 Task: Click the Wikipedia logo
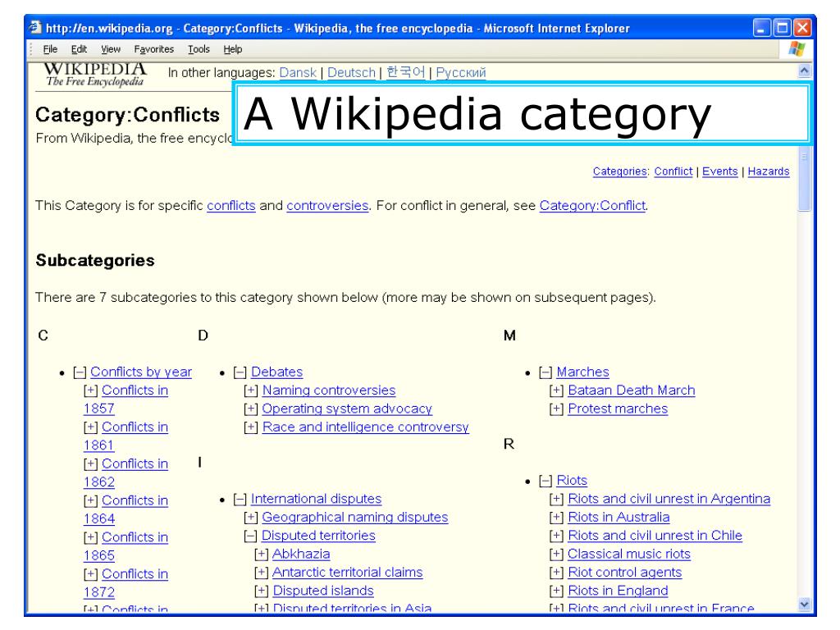[x=95, y=75]
